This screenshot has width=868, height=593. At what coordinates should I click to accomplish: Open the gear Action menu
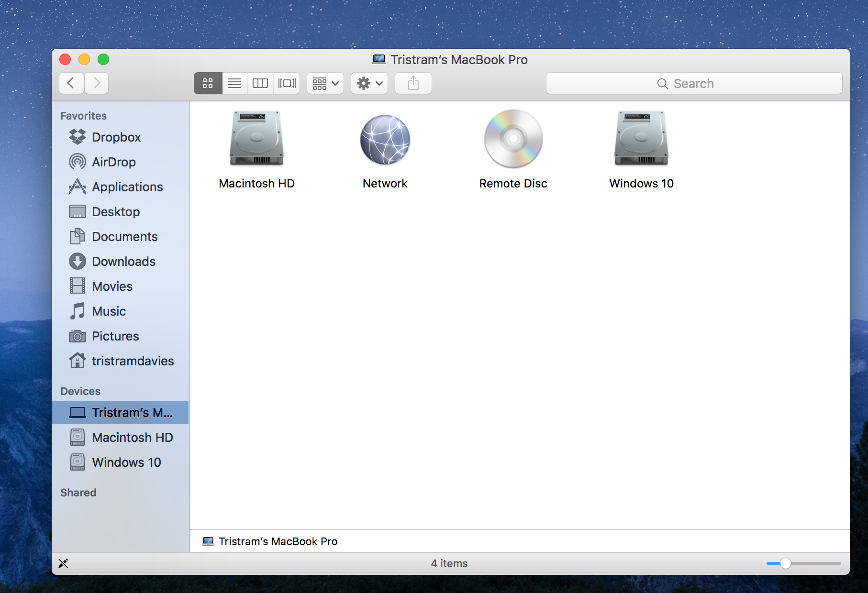pos(369,83)
